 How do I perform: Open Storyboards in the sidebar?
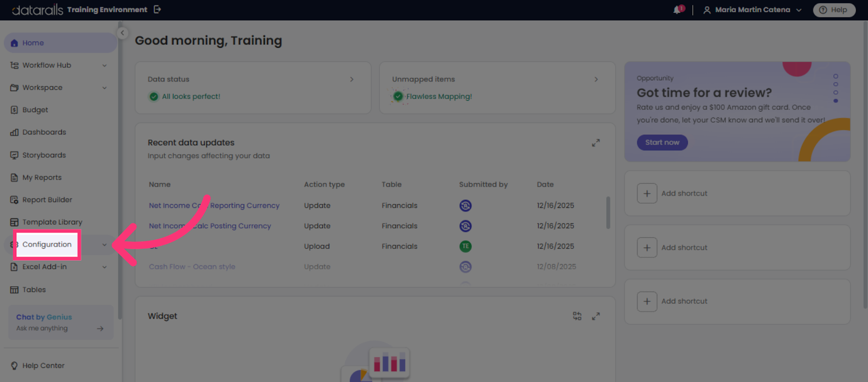[44, 155]
